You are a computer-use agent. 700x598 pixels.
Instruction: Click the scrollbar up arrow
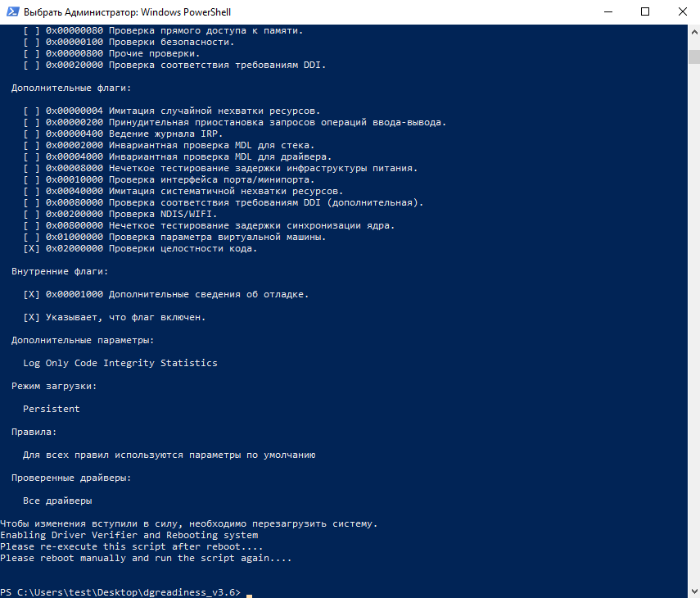[x=693, y=32]
